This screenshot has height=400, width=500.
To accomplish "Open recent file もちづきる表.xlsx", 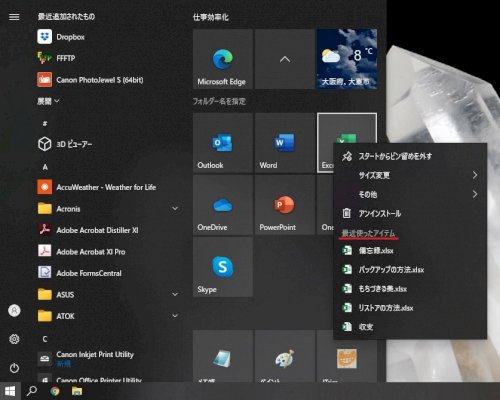I will 410,289.
